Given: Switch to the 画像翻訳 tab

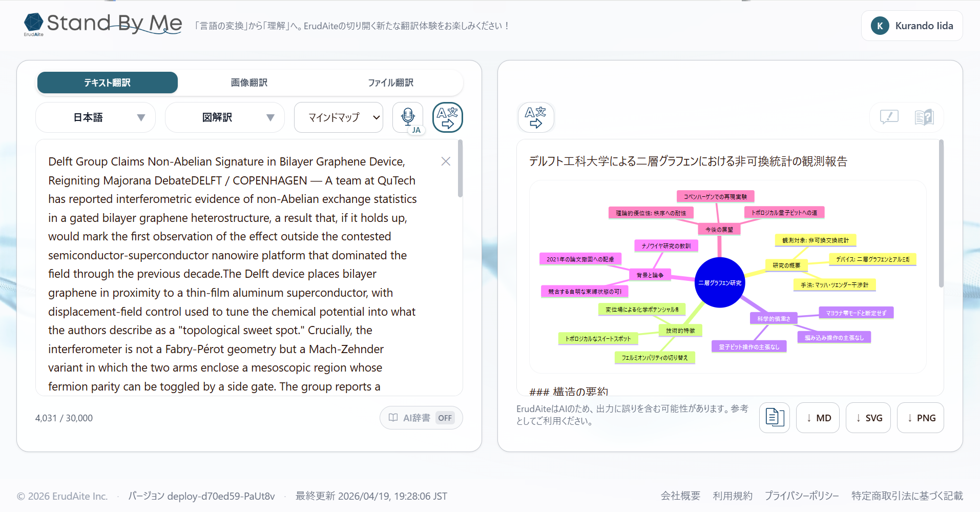Looking at the screenshot, I should (x=248, y=82).
